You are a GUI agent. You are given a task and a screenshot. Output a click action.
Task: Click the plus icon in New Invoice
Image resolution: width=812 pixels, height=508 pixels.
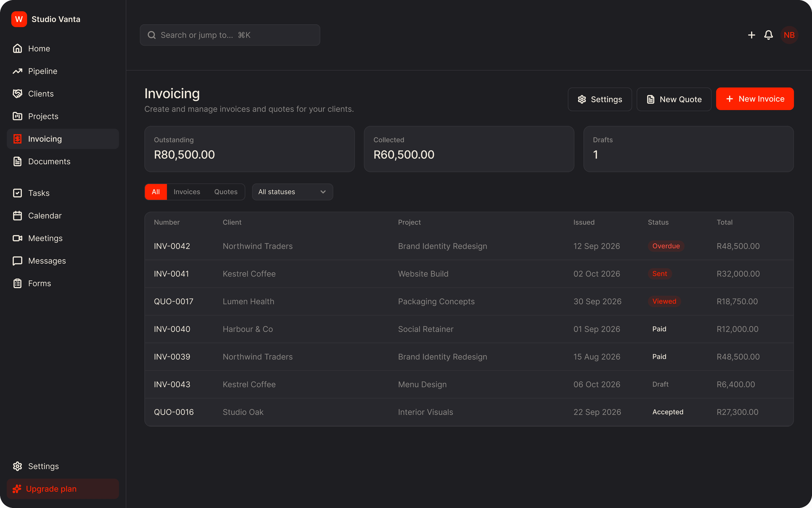(730, 99)
